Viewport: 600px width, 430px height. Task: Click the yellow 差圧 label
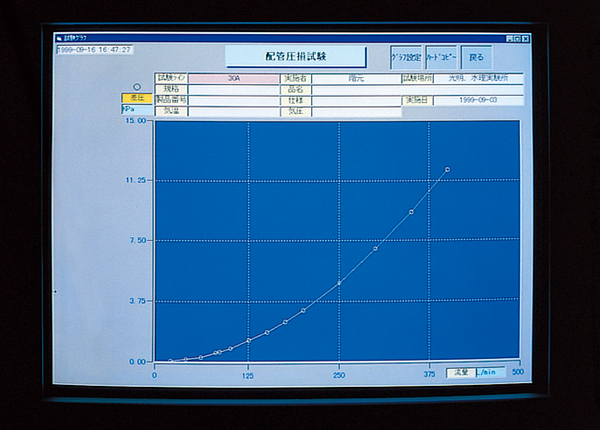135,98
